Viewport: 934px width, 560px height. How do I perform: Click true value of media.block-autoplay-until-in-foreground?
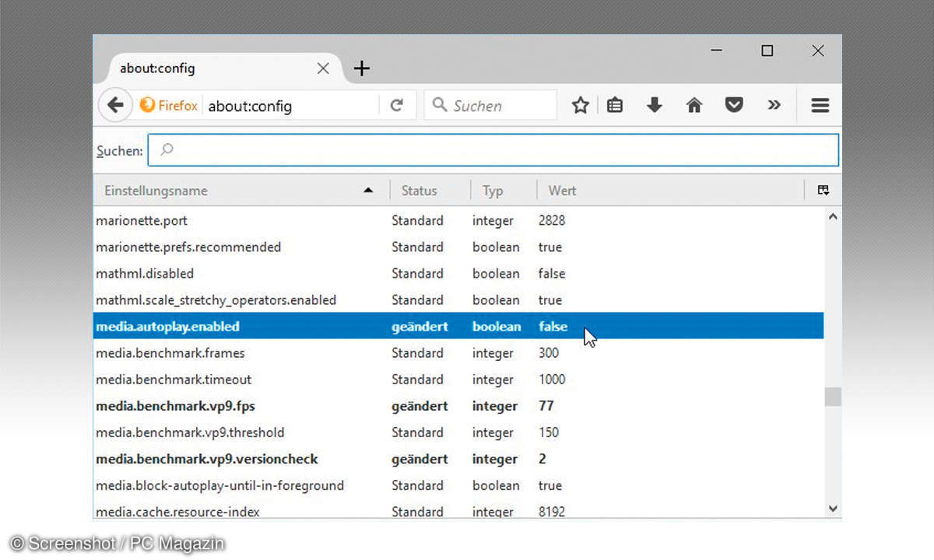point(550,485)
